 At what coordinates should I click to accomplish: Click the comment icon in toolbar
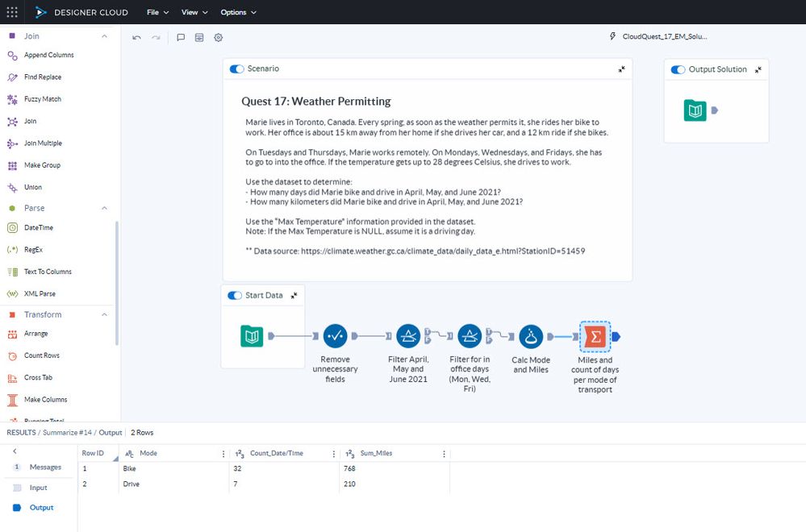point(181,38)
